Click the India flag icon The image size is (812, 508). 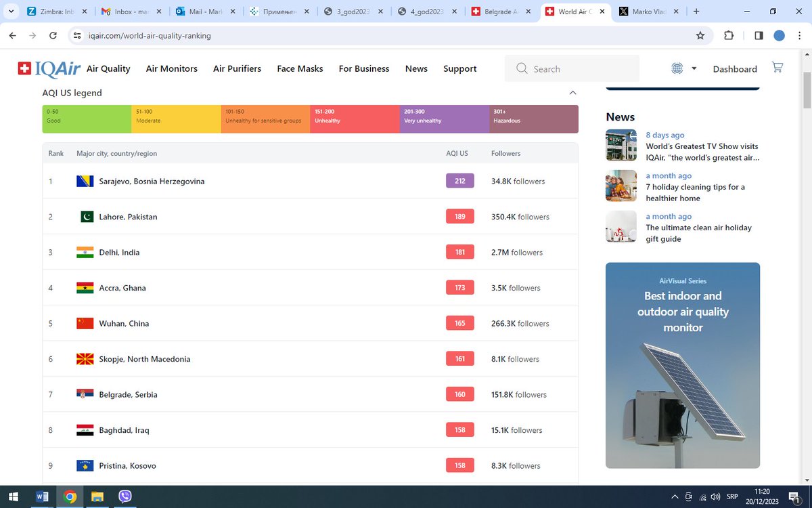pyautogui.click(x=85, y=252)
